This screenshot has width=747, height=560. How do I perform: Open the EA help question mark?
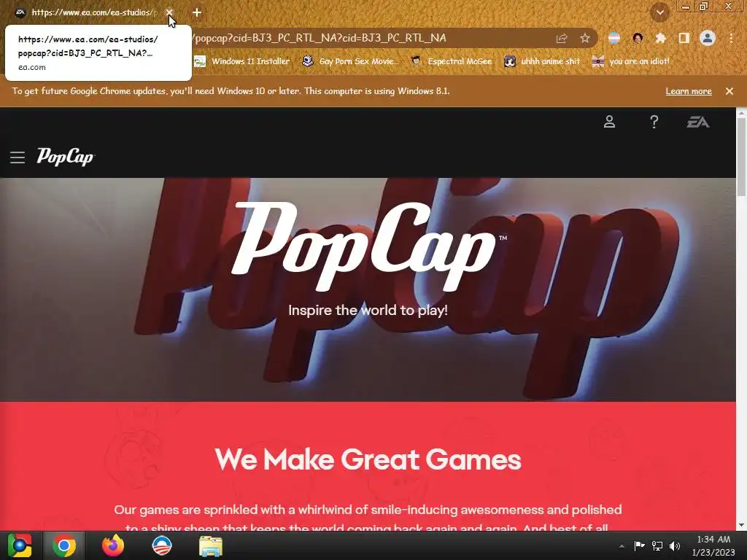tap(654, 122)
